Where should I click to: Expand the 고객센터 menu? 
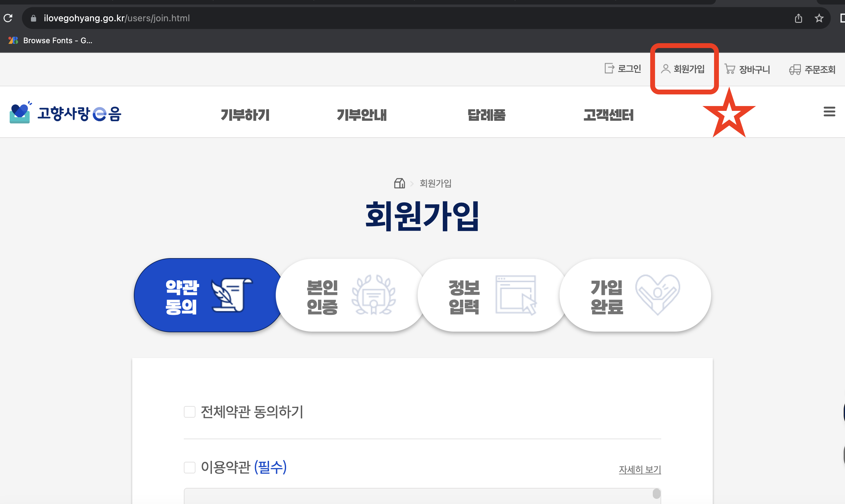tap(608, 115)
